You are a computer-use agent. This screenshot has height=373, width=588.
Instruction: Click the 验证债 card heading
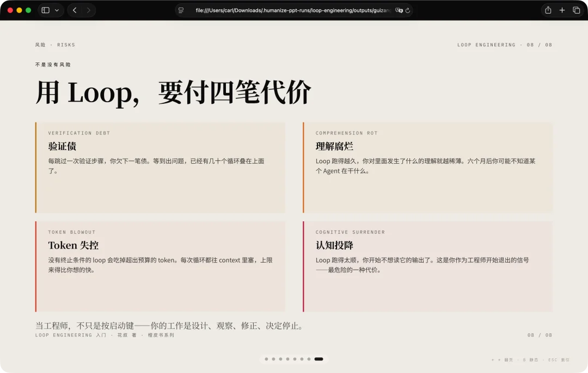(x=62, y=146)
